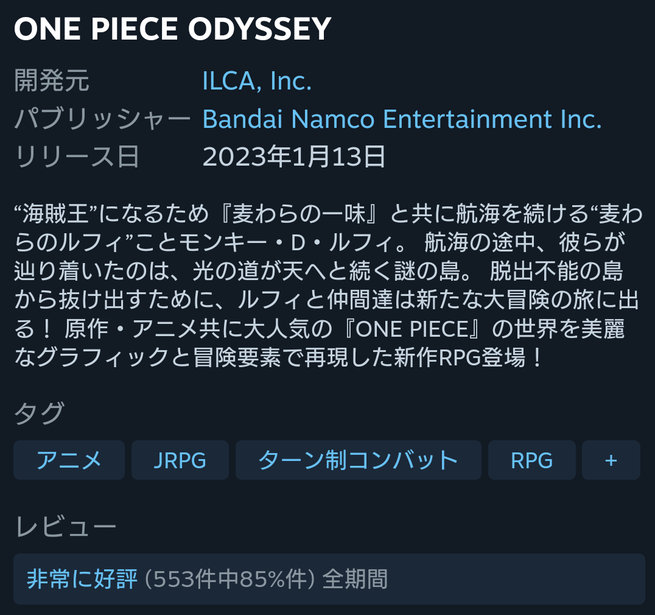
Task: Select the standalone RPG tag
Action: click(531, 460)
